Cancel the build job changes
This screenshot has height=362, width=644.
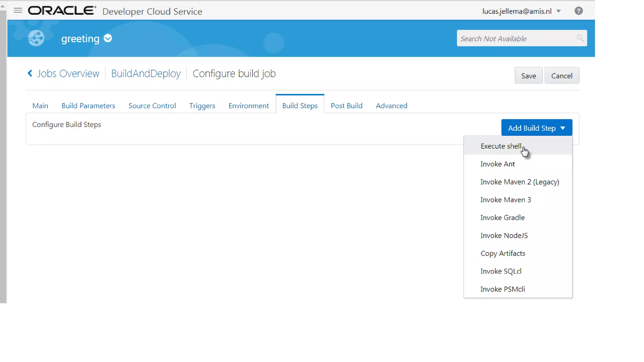pos(561,76)
